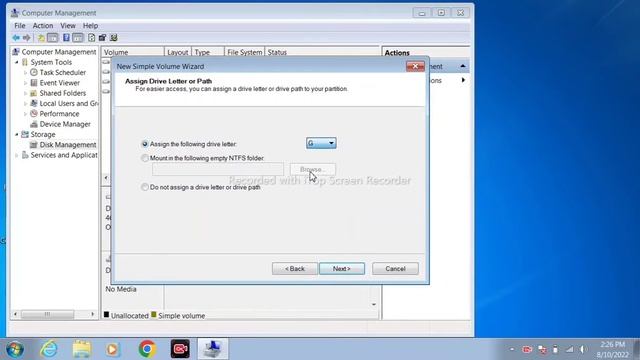
Task: Collapse the Actions pane section arrow
Action: [x=462, y=66]
